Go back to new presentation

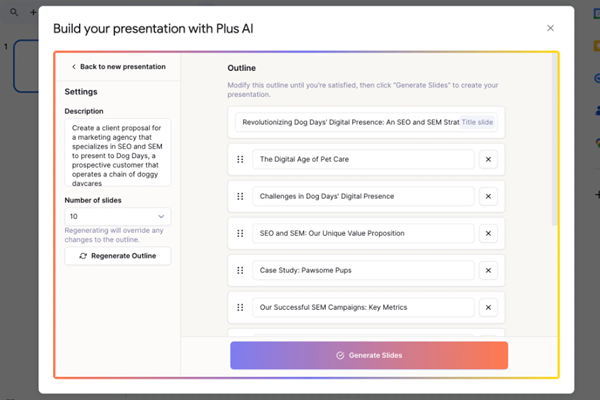(x=118, y=67)
